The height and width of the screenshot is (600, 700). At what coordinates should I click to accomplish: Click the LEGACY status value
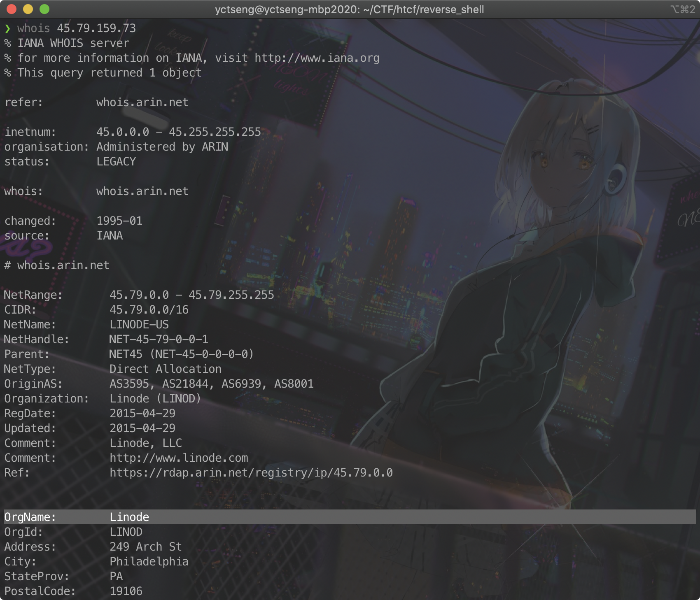pyautogui.click(x=116, y=162)
